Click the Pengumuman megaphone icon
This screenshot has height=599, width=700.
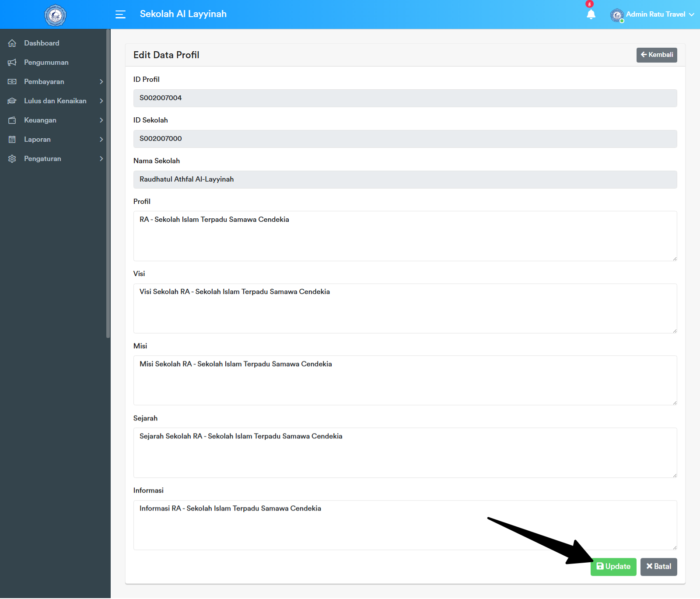pos(12,62)
